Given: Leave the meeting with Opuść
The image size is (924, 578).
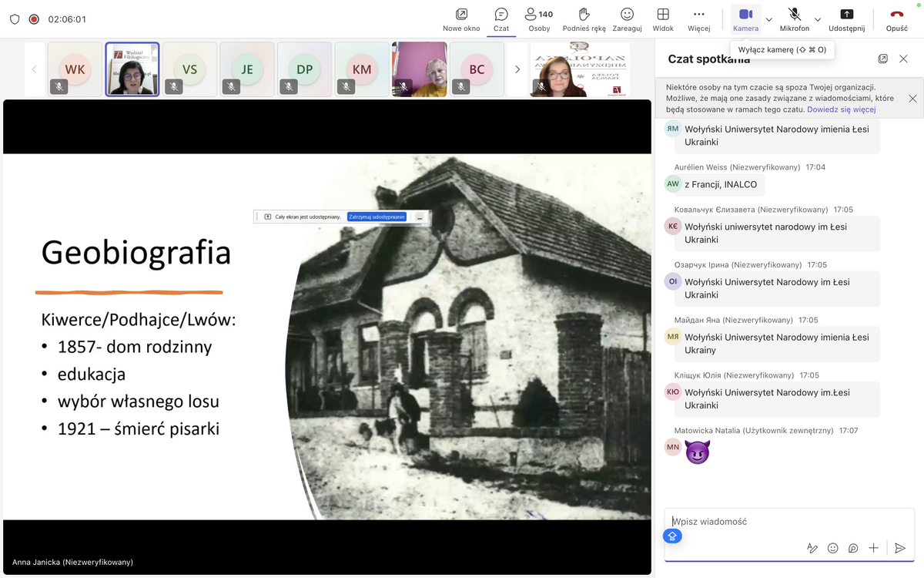Looking at the screenshot, I should pyautogui.click(x=896, y=18).
